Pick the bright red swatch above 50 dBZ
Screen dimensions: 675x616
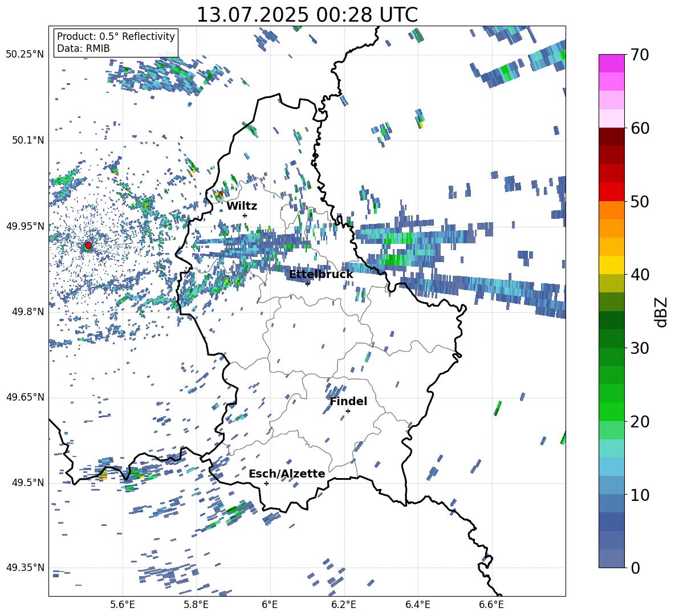[611, 192]
